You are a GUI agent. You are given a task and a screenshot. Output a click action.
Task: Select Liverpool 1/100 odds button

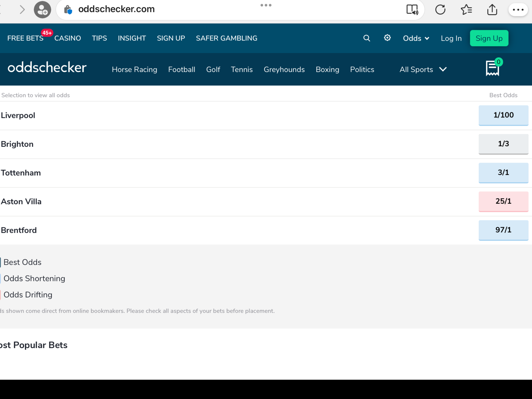coord(503,115)
